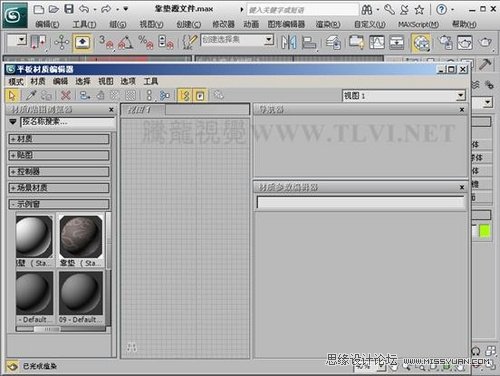This screenshot has height=376, width=500.
Task: Open the Rendered Frame Window icon
Action: [x=465, y=42]
